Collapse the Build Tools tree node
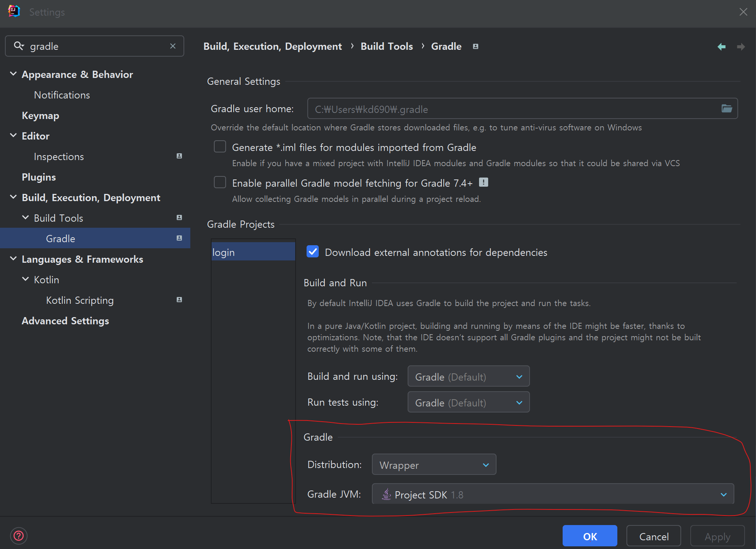 coord(25,218)
